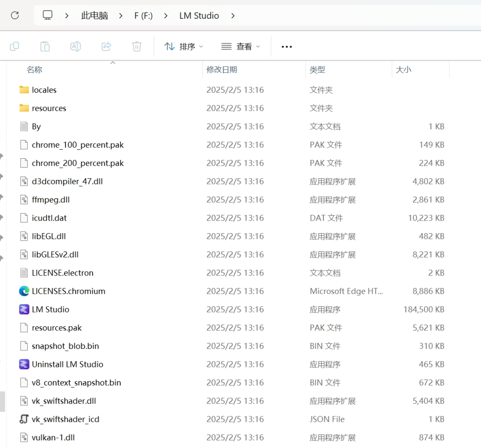Open the 排序 sort dropdown
This screenshot has width=481, height=448.
click(x=183, y=47)
